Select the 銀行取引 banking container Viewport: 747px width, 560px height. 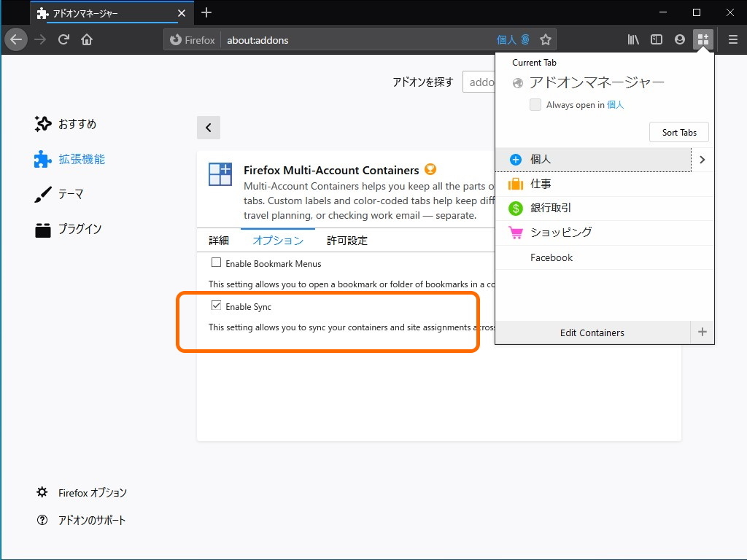point(605,208)
